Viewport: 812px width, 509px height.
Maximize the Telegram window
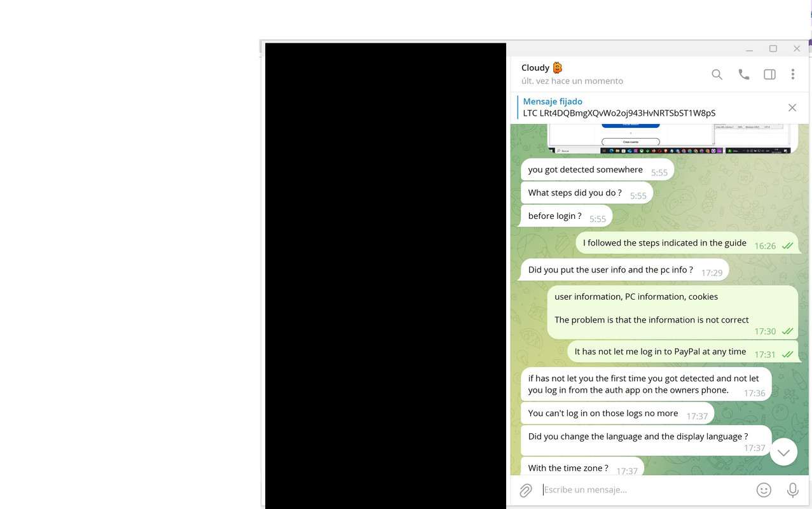pyautogui.click(x=773, y=49)
